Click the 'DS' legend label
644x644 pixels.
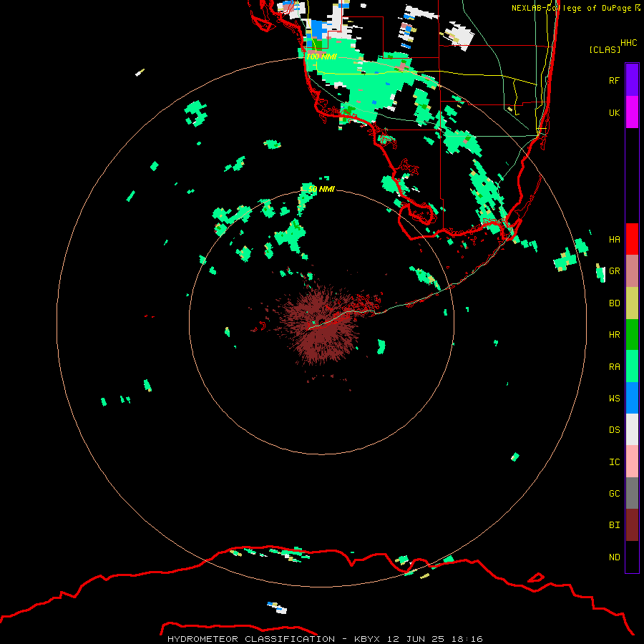tap(614, 430)
